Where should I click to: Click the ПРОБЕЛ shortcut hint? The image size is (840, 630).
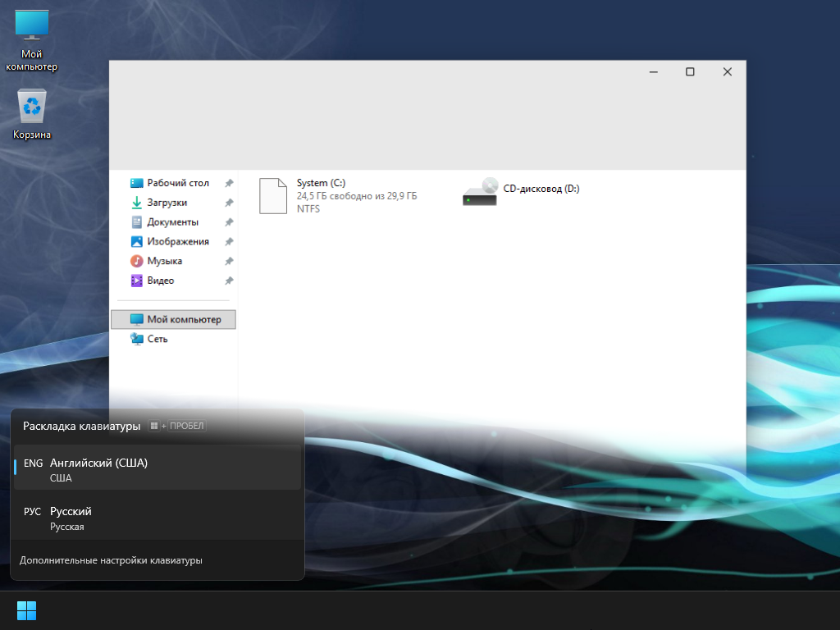(187, 426)
